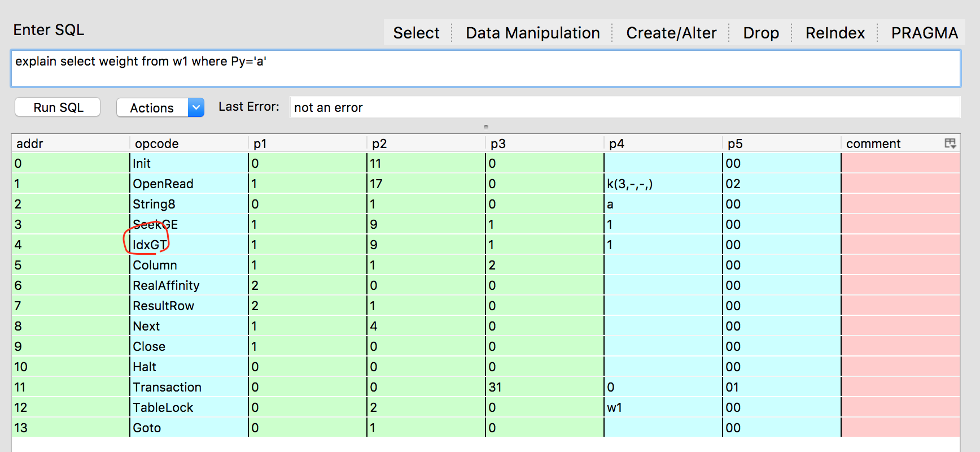Screen dimensions: 980x452
Task: Expand the Actions dropdown arrow
Action: click(196, 107)
